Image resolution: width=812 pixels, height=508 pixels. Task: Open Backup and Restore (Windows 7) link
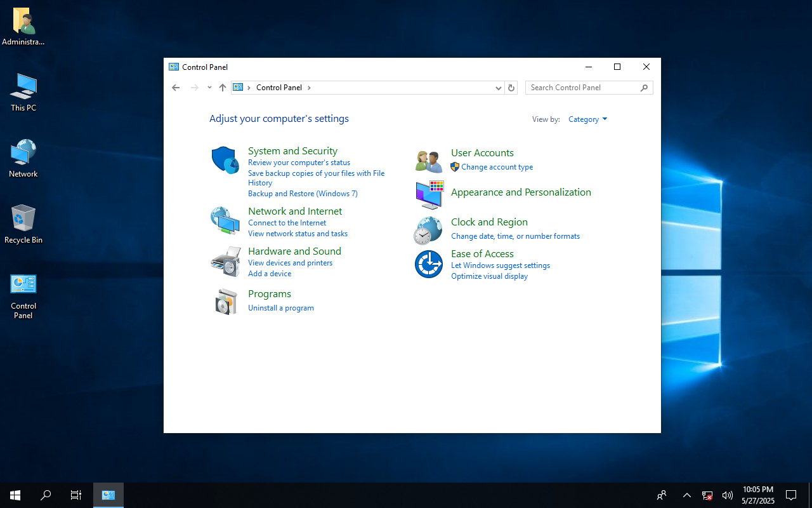(x=303, y=194)
